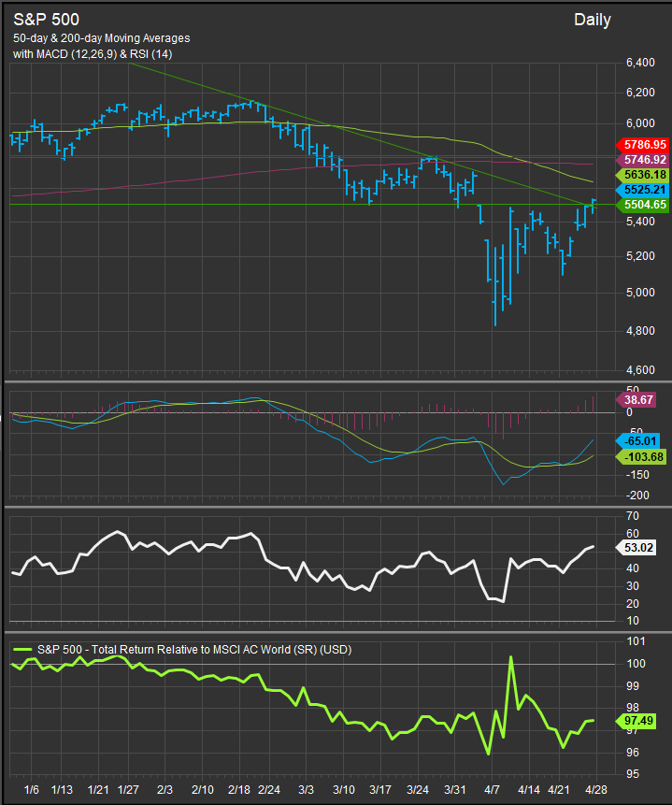Click the MACD histogram 38.67 value tag
This screenshot has height=805, width=672.
[640, 398]
